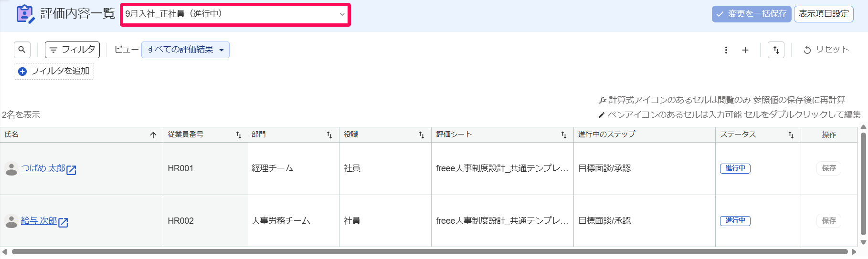Select the HR001 employee number cell

(205, 168)
